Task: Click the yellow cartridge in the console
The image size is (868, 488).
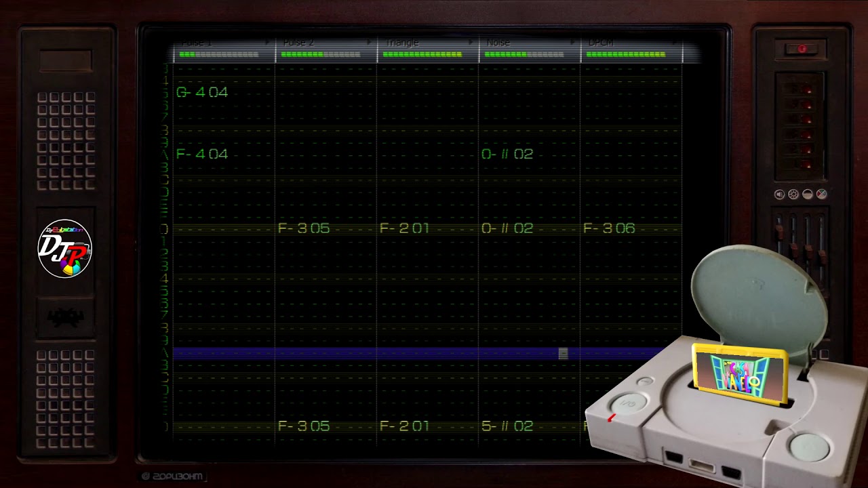Action: [x=740, y=375]
